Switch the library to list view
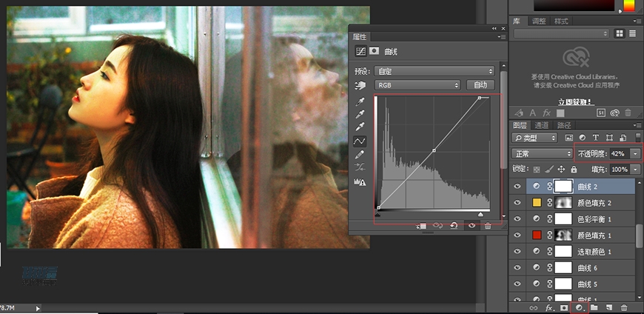644x314 pixels. click(634, 34)
